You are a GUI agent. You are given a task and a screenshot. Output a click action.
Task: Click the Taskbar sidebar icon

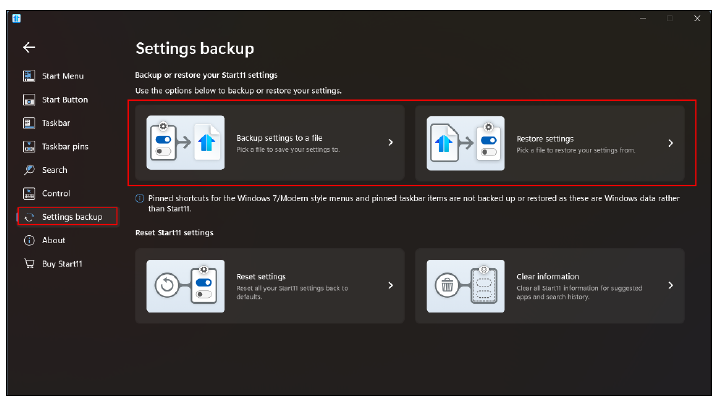(29, 123)
